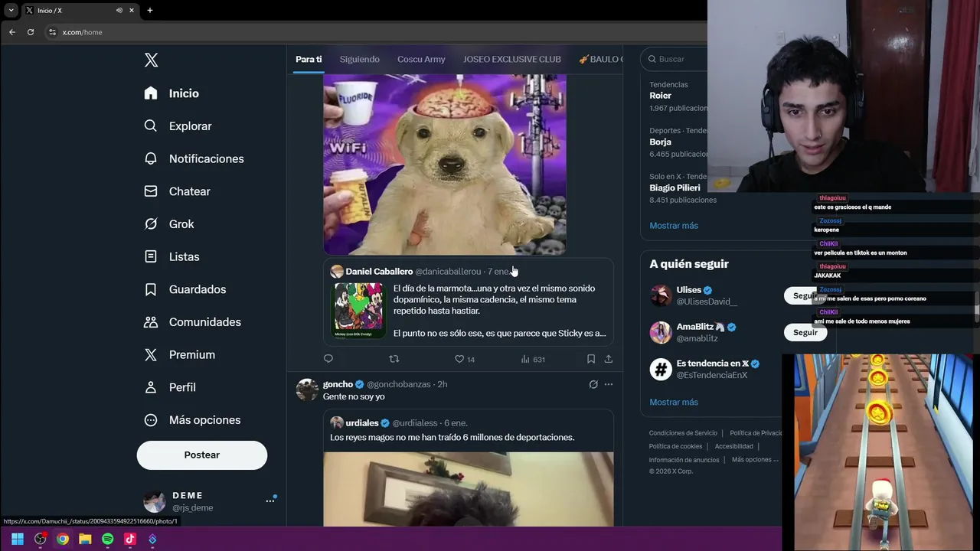Open Política de cookies link
980x551 pixels.
tap(675, 446)
